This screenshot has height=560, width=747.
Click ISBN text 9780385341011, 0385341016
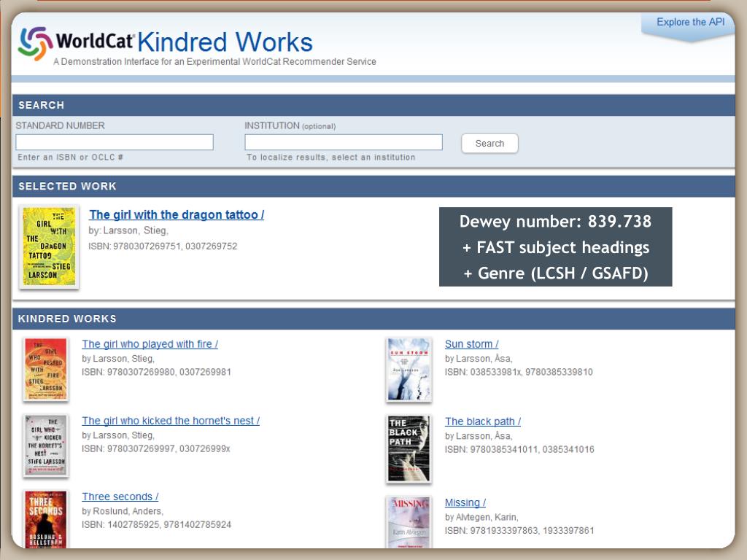pyautogui.click(x=519, y=449)
